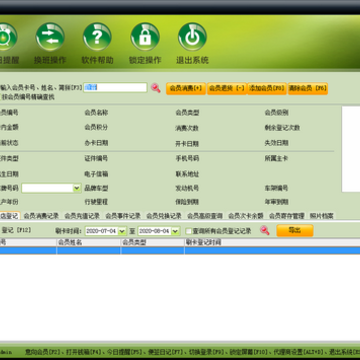The width and height of the screenshot is (360, 360).
Task: Enable 查询所有会员登记记录 checkbox
Action: (189, 231)
